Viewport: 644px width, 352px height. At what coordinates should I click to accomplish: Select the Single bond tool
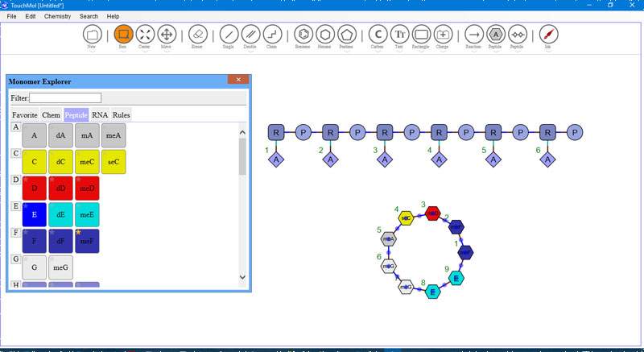(229, 35)
